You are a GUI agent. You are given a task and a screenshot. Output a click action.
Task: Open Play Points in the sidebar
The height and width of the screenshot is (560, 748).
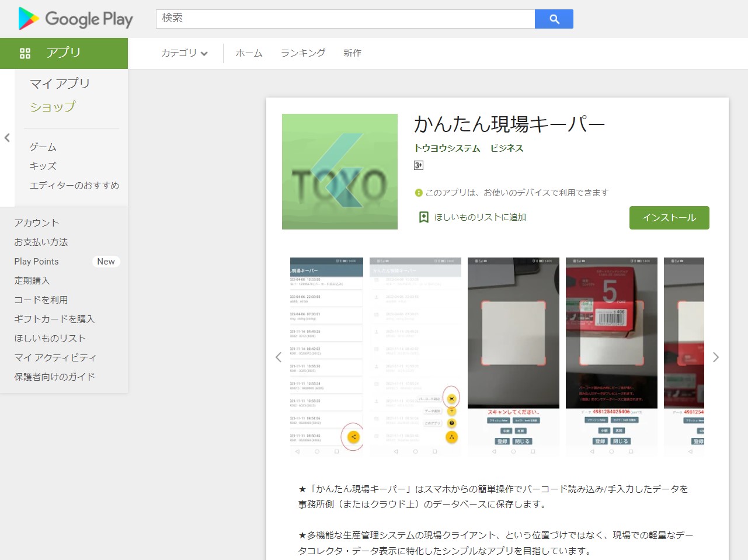point(36,262)
